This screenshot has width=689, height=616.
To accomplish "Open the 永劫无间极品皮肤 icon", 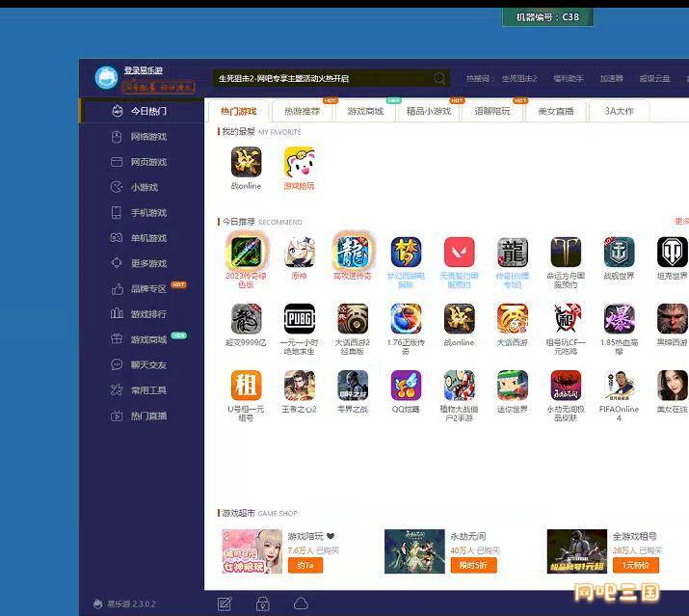I will (x=566, y=386).
